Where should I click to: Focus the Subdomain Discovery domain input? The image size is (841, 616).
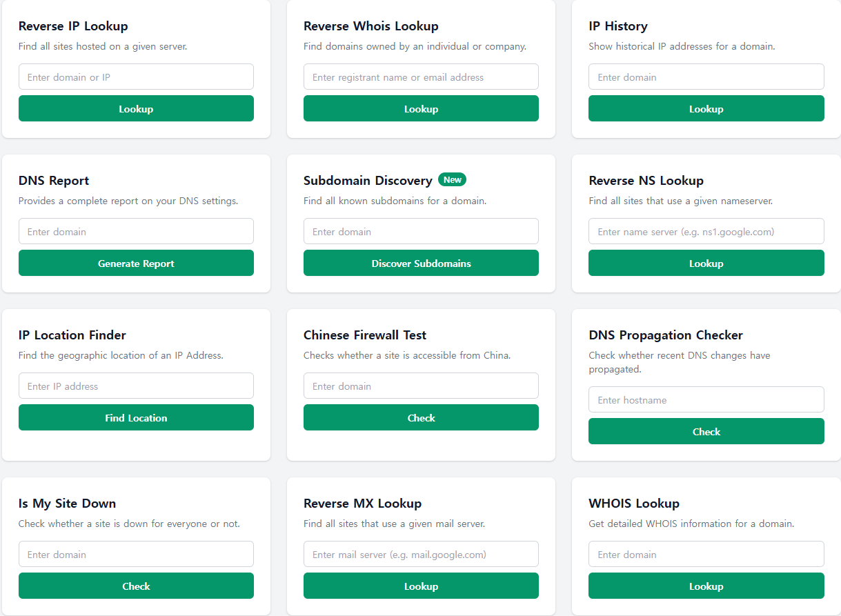coord(421,231)
